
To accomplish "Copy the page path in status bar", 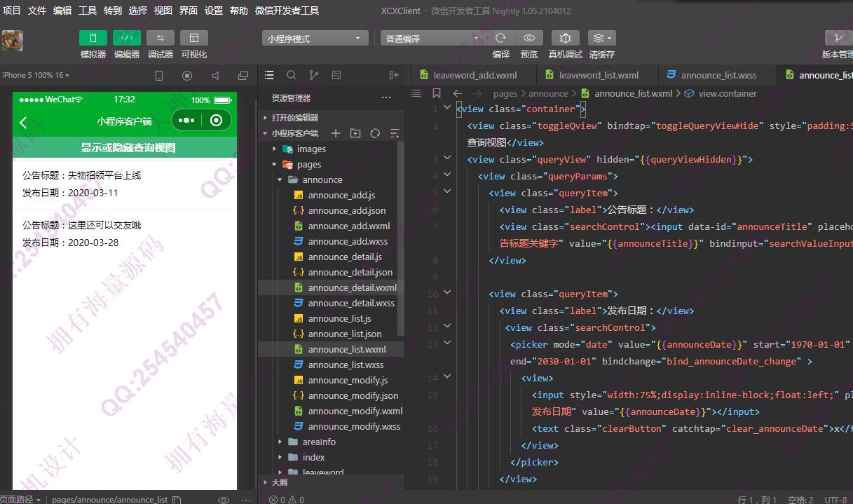I will point(177,500).
